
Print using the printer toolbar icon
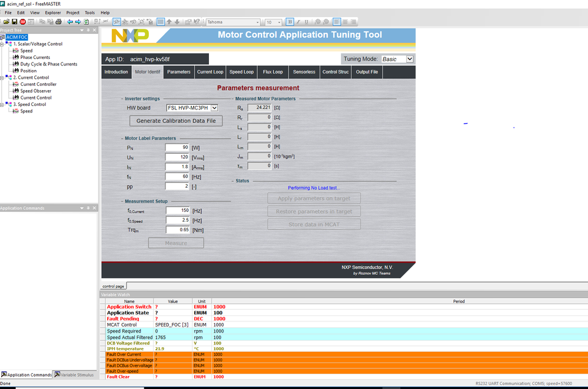[58, 22]
